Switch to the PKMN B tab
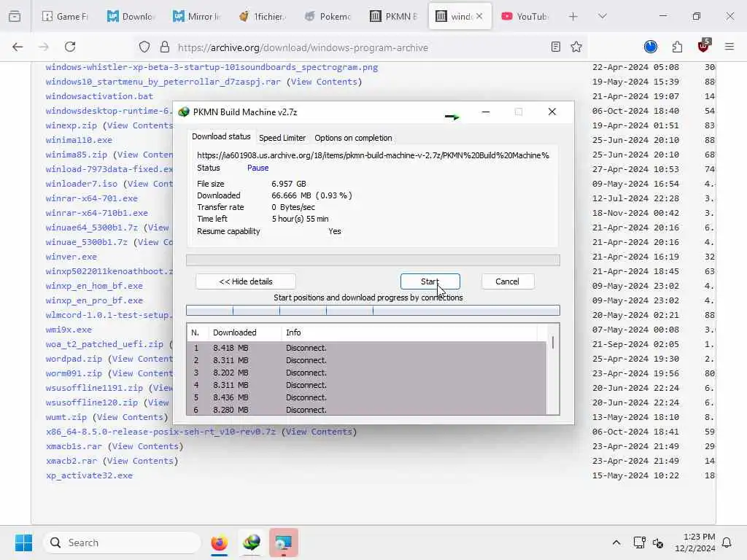The height and width of the screenshot is (560, 747). coord(393,16)
